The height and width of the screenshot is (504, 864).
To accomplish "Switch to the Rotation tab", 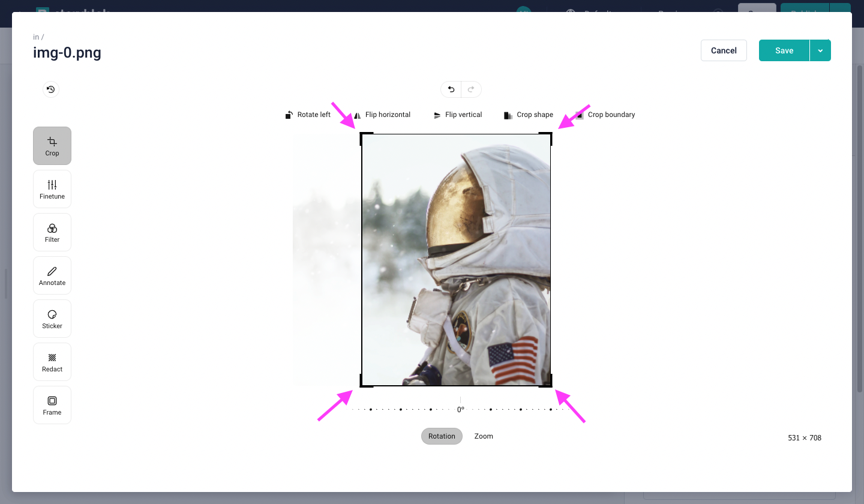I will coord(442,436).
